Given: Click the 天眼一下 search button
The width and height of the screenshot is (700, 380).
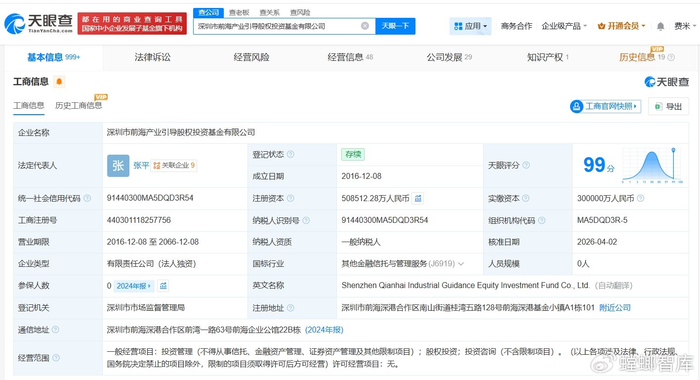Looking at the screenshot, I should click(396, 26).
